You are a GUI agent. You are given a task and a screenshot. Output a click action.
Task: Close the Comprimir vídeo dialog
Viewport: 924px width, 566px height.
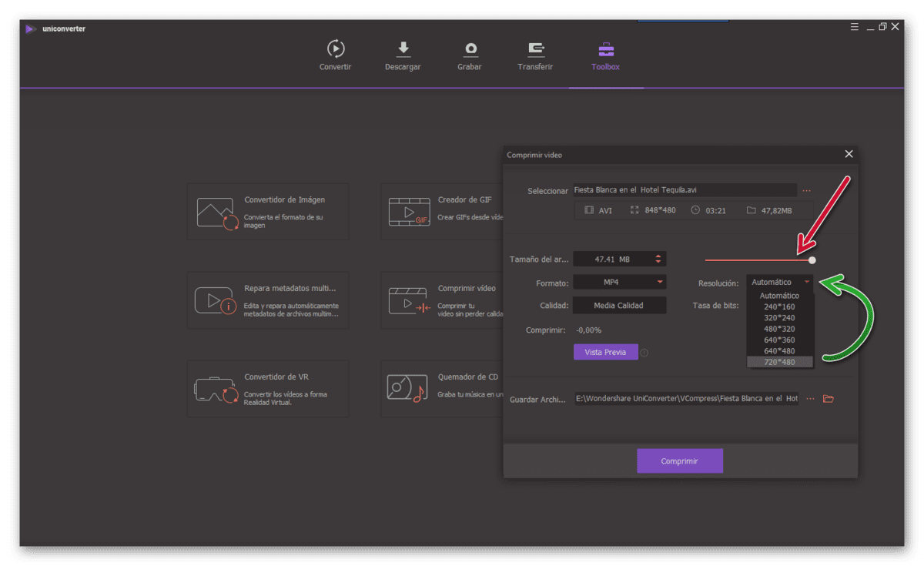coord(849,154)
